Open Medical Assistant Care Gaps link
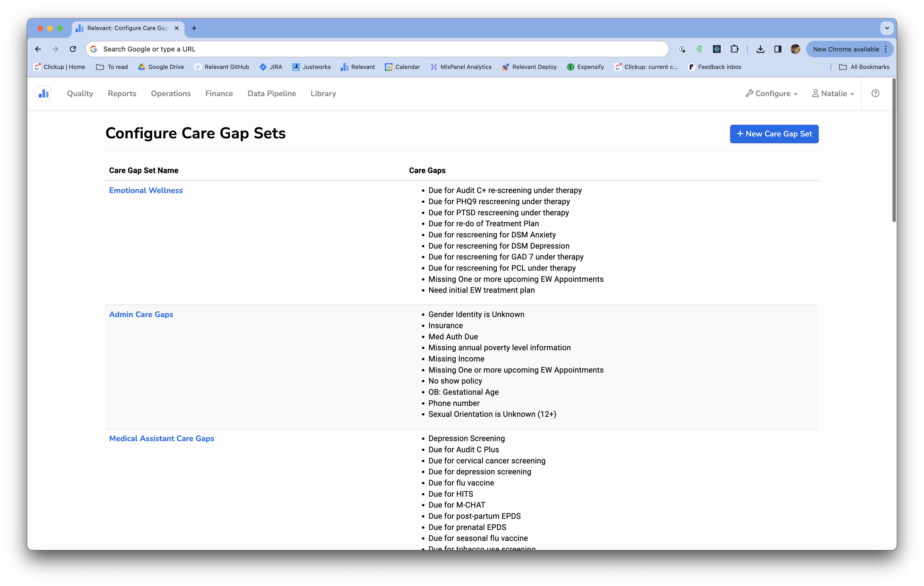Screen dimensions: 924x586 pyautogui.click(x=161, y=439)
